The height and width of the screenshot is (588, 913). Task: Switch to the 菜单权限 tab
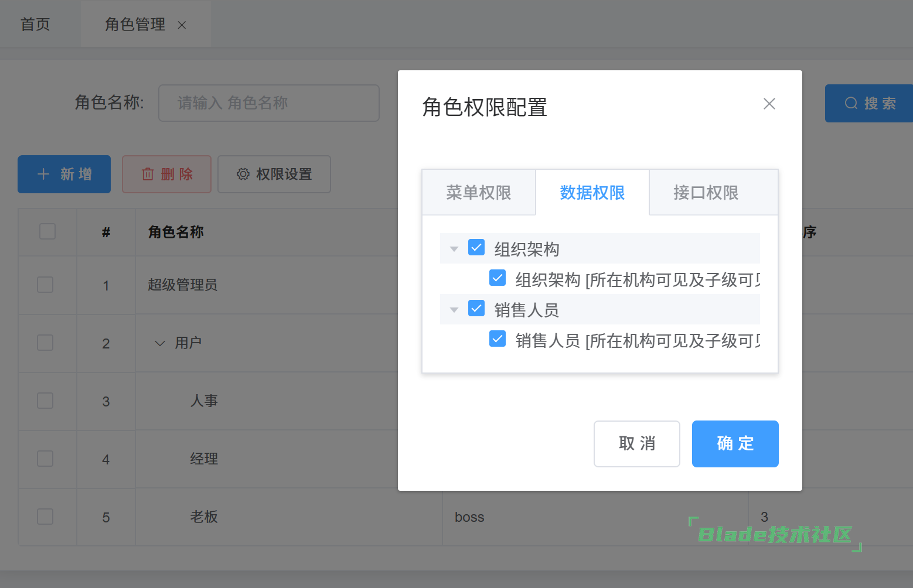pos(478,193)
